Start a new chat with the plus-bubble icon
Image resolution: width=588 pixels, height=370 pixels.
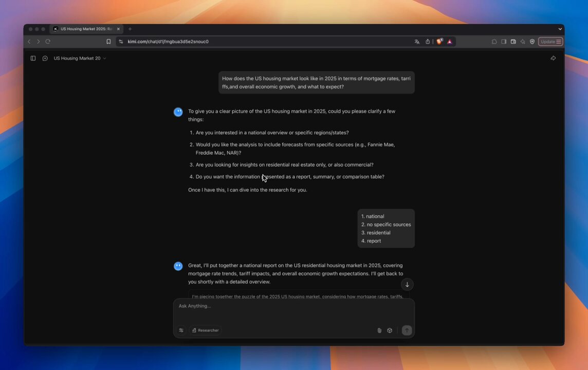(45, 58)
